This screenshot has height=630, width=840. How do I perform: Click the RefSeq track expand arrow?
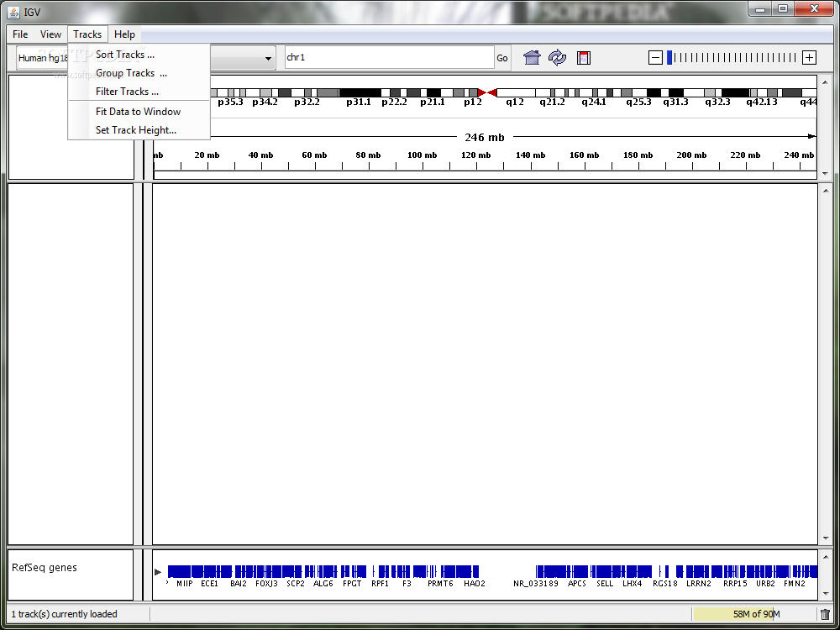158,572
